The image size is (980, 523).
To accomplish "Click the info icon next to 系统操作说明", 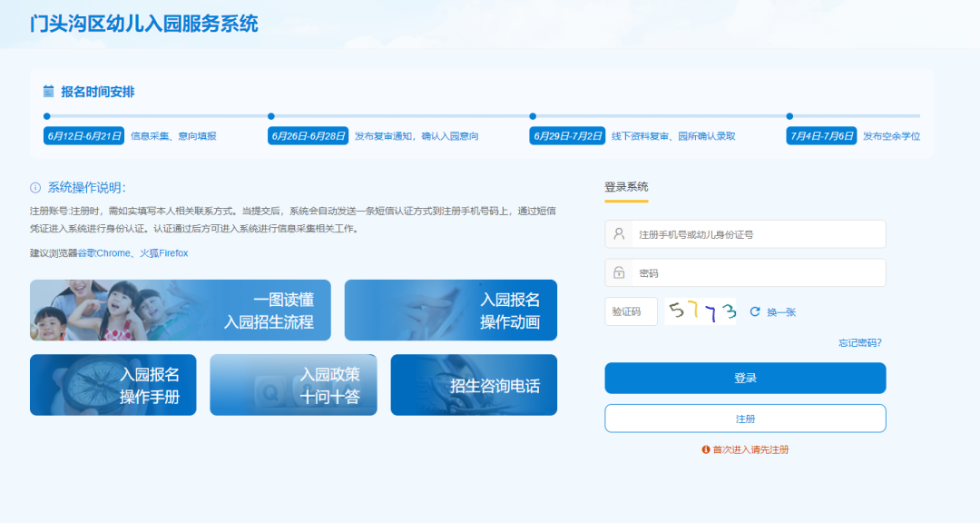I will 35,188.
